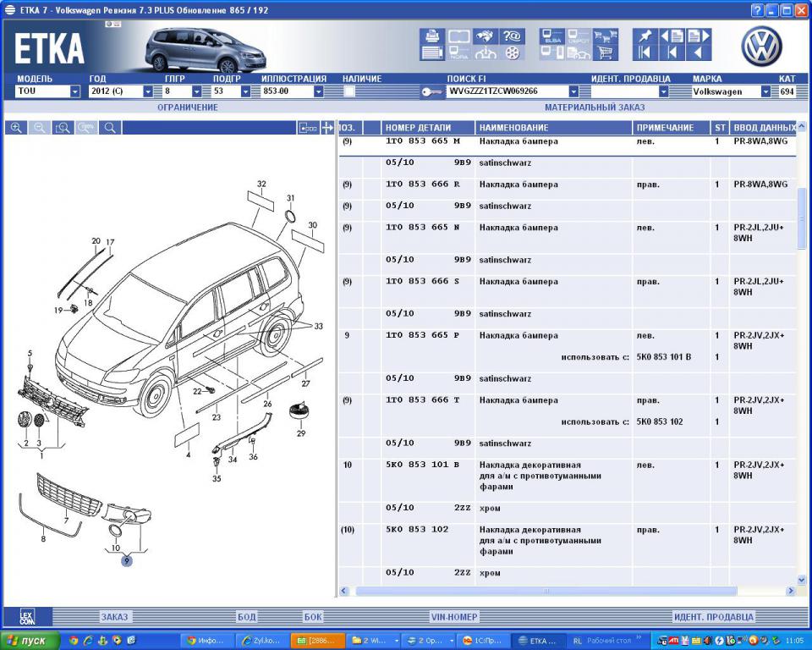Click the DEPOT toolbar icon

pyautogui.click(x=579, y=36)
